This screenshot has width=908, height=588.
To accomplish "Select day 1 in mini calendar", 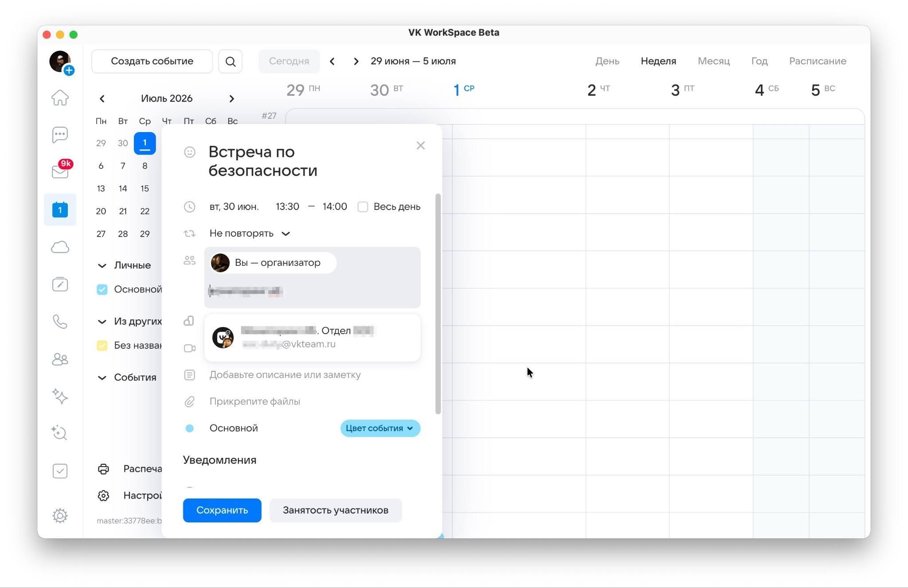I will click(145, 143).
